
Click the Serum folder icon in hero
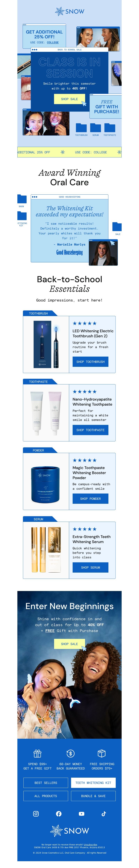[96, 128]
